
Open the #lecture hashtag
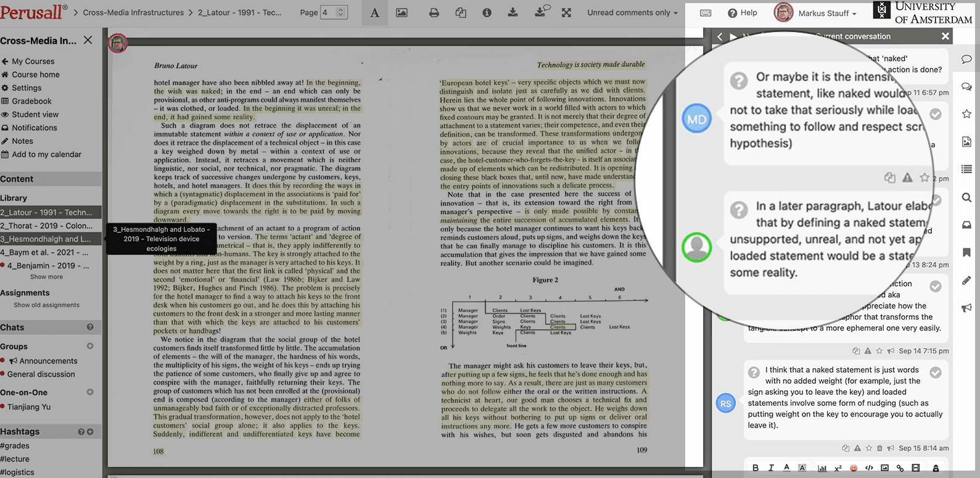tap(15, 459)
